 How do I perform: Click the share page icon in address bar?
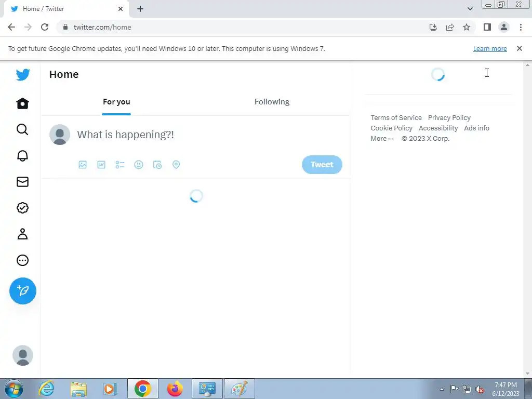tap(450, 27)
